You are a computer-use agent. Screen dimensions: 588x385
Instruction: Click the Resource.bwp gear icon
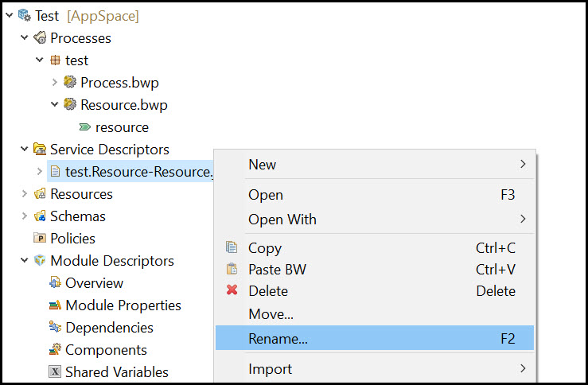point(70,104)
